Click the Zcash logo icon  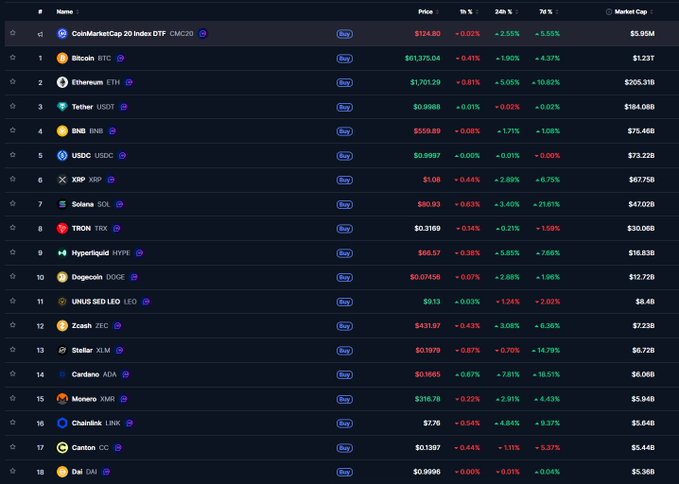[62, 326]
